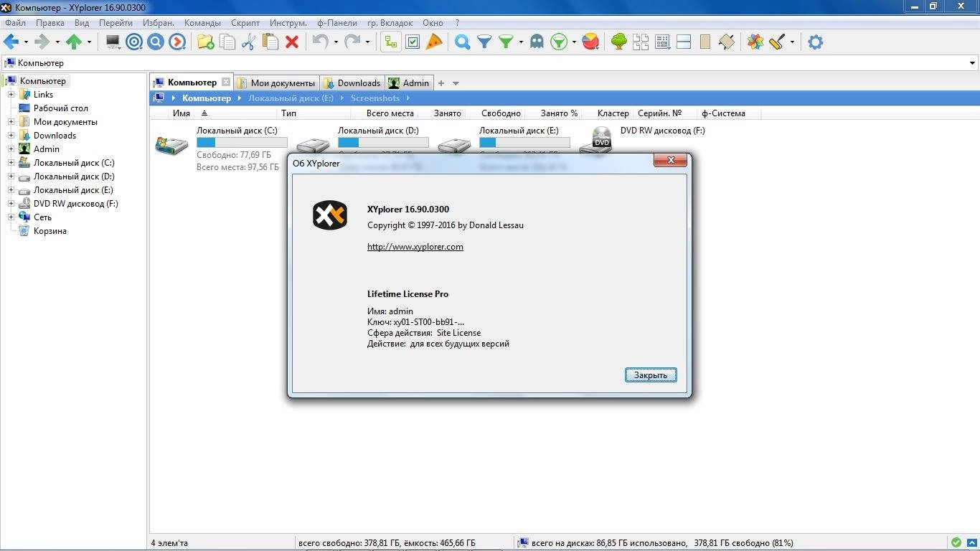
Task: Click the Cut scissors icon
Action: point(249,42)
